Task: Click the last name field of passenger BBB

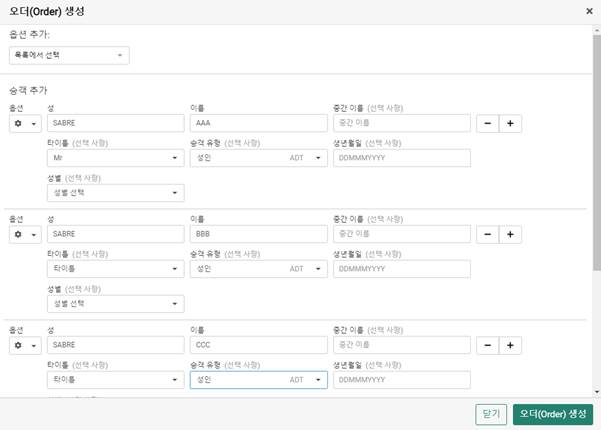Action: point(116,234)
